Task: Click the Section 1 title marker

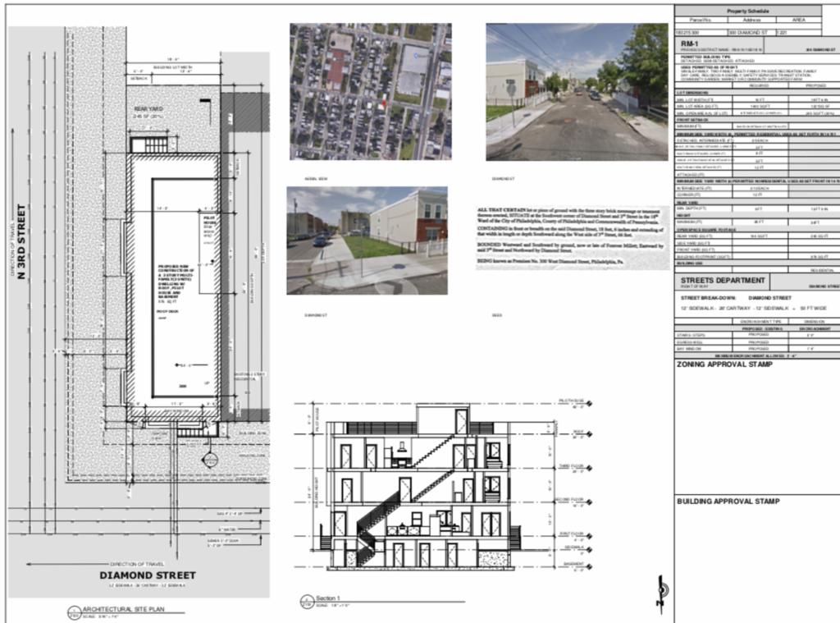Action: [x=308, y=600]
